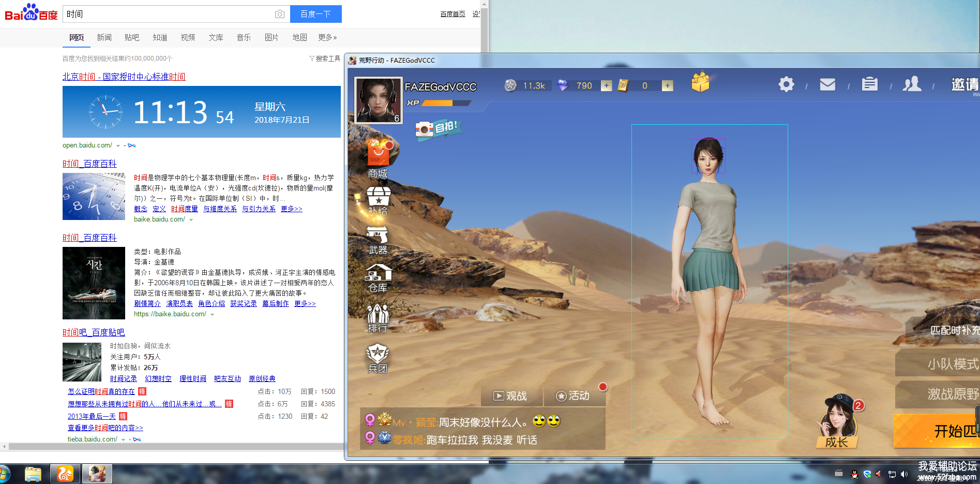980x484 pixels.
Task: Click the 百度一下 search button
Action: [x=315, y=14]
